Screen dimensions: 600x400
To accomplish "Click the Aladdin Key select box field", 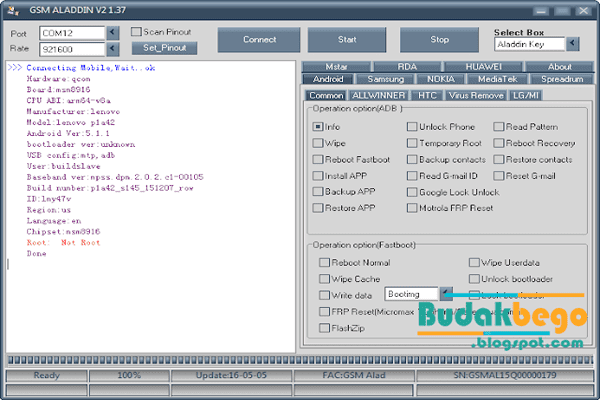I will 529,44.
